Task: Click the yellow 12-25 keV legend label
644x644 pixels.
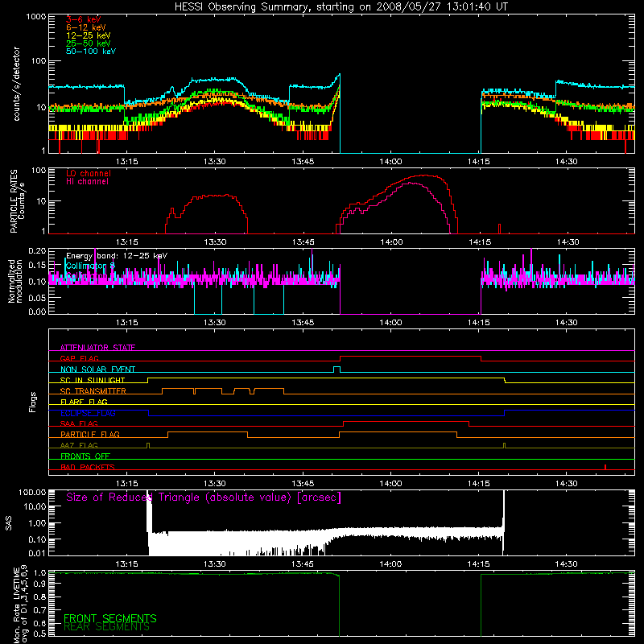Action: [x=89, y=35]
